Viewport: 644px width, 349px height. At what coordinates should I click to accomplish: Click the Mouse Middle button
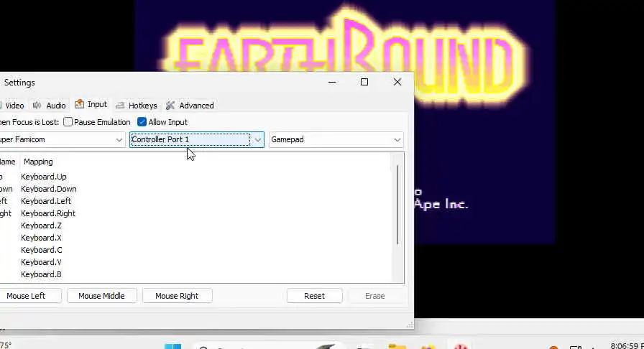point(101,296)
